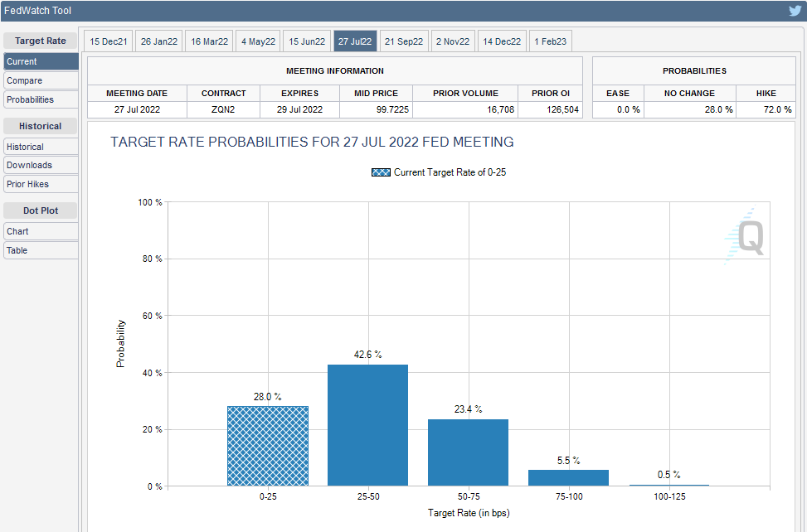807x532 pixels.
Task: Click the 25-50 target rate bar
Action: click(368, 425)
